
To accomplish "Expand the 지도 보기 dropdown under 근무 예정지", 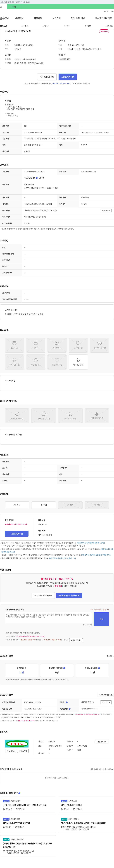I will (106, 211).
